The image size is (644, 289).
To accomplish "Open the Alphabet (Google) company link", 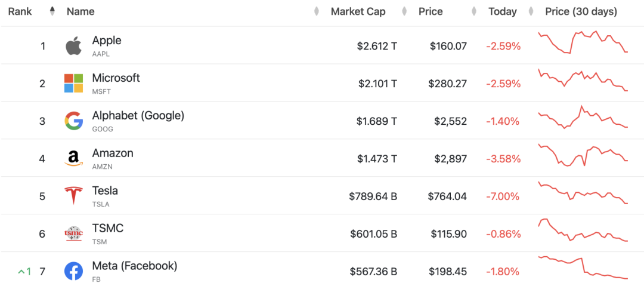I will 138,115.
